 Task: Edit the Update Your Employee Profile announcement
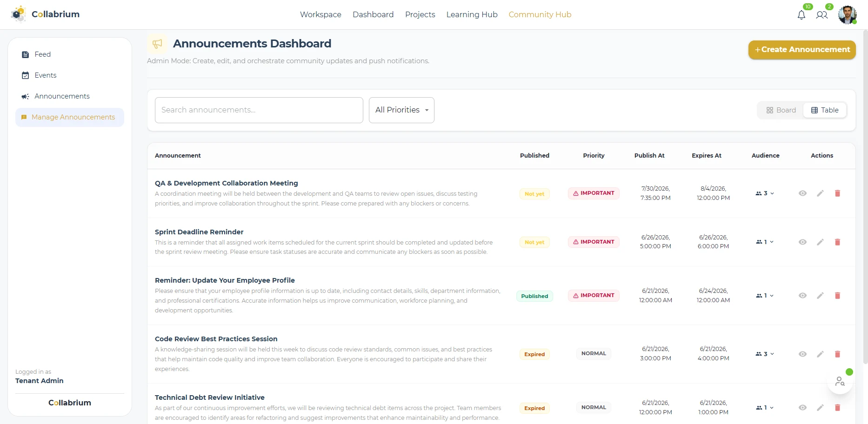[820, 296]
